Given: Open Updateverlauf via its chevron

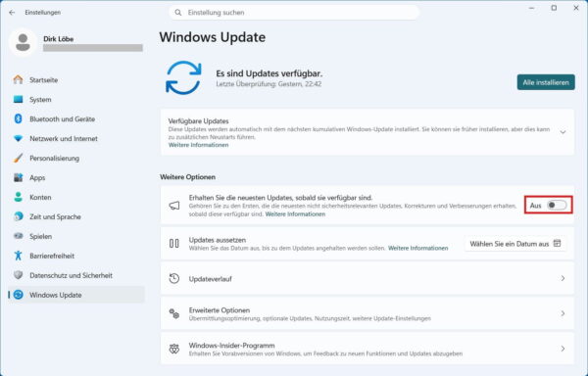Looking at the screenshot, I should click(x=563, y=278).
